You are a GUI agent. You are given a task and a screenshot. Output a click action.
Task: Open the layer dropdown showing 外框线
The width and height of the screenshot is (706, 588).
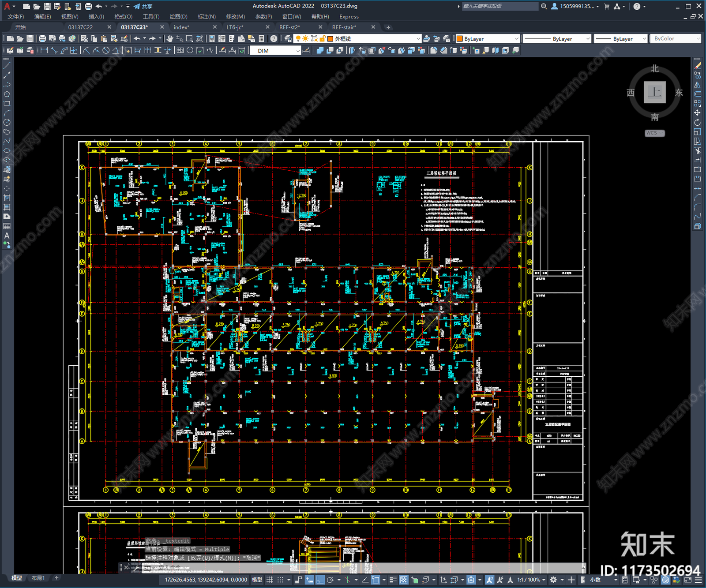358,39
